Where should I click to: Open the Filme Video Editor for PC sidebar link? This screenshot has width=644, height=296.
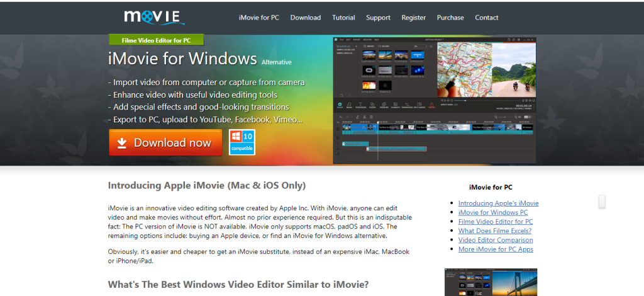tap(496, 222)
